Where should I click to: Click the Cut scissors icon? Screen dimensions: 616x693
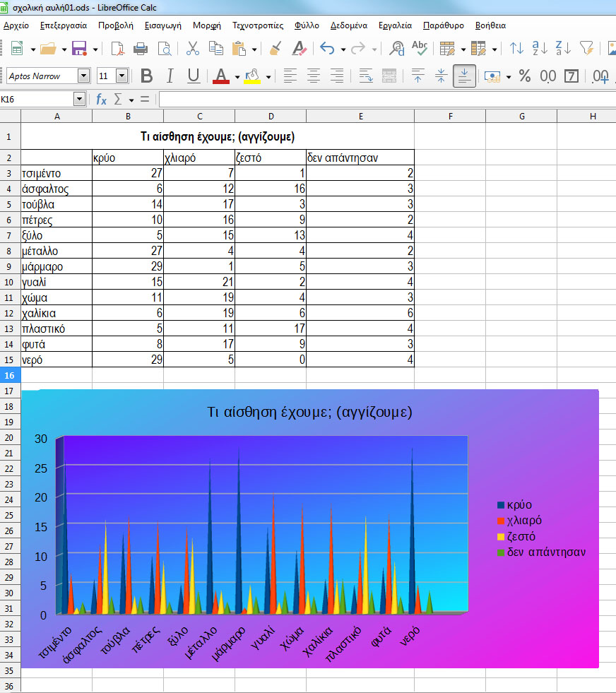(192, 49)
